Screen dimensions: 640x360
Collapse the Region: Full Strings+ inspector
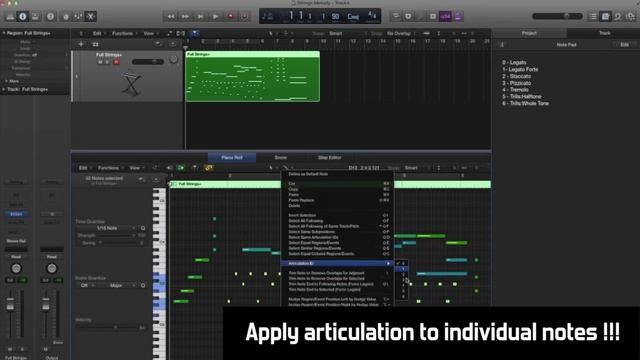tap(4, 33)
